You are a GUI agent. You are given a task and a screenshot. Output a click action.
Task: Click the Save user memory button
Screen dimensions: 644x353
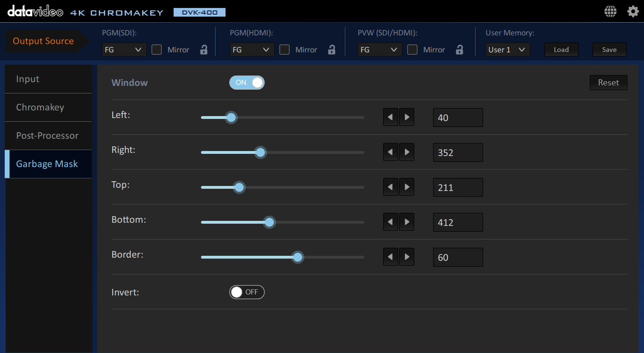click(609, 50)
